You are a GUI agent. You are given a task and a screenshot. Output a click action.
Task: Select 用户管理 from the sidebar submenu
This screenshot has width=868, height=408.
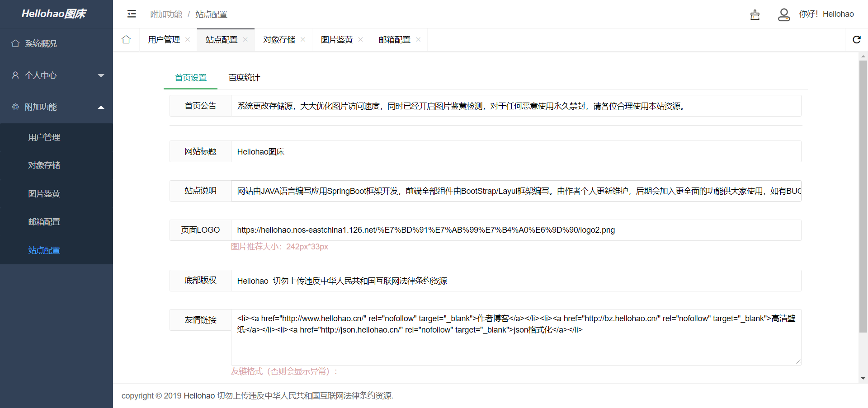44,137
